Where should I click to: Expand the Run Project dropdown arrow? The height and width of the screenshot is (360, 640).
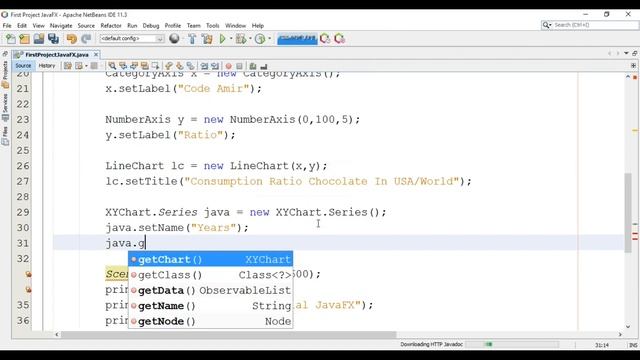[231, 39]
